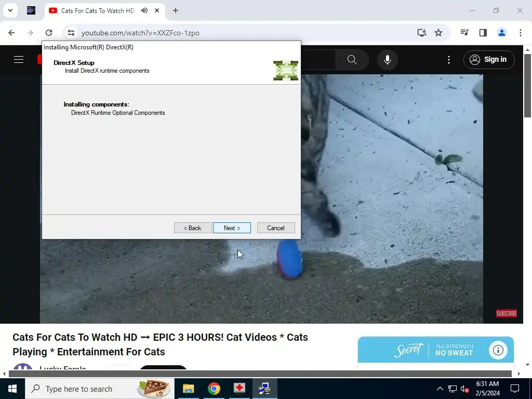Click scrollbar down arrow
The image size is (532, 399).
527,365
